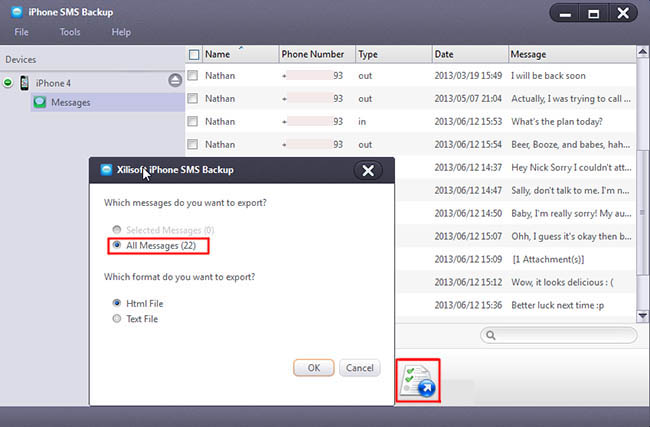
Task: Open the File menu
Action: [21, 32]
